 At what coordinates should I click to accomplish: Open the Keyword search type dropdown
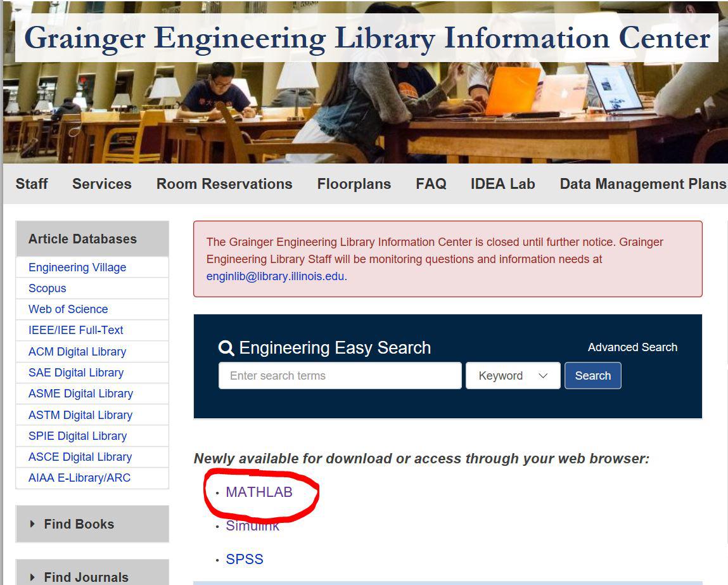(513, 376)
